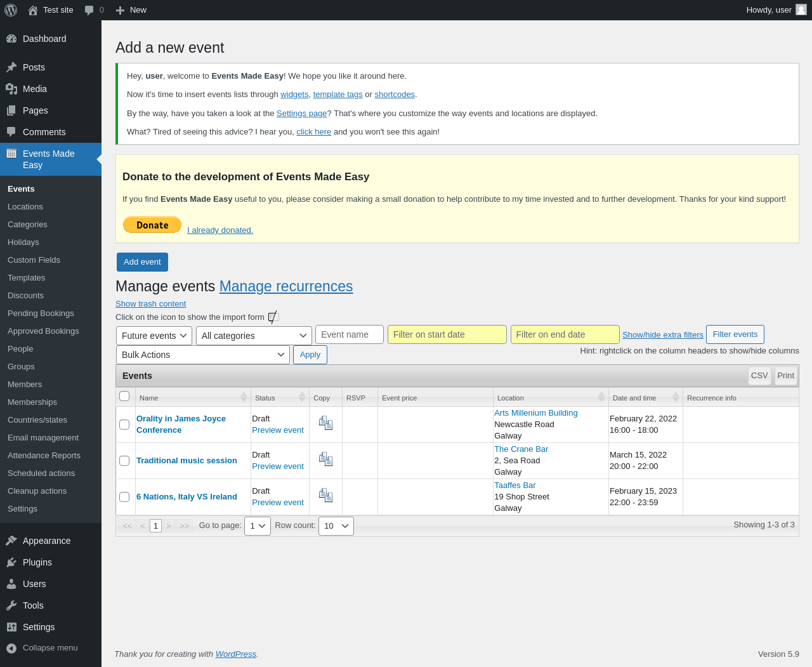Click the yellow Donate button
Image resolution: width=812 pixels, height=667 pixels.
[x=152, y=225]
